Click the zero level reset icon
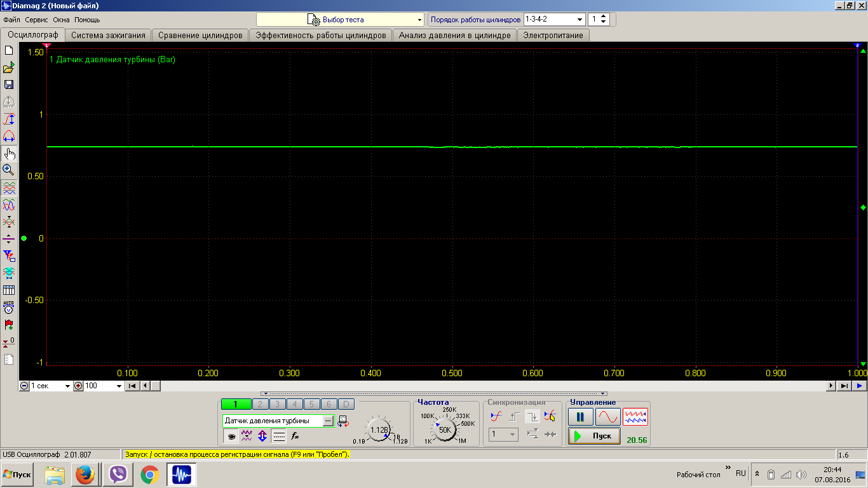This screenshot has width=868, height=488. (9, 342)
